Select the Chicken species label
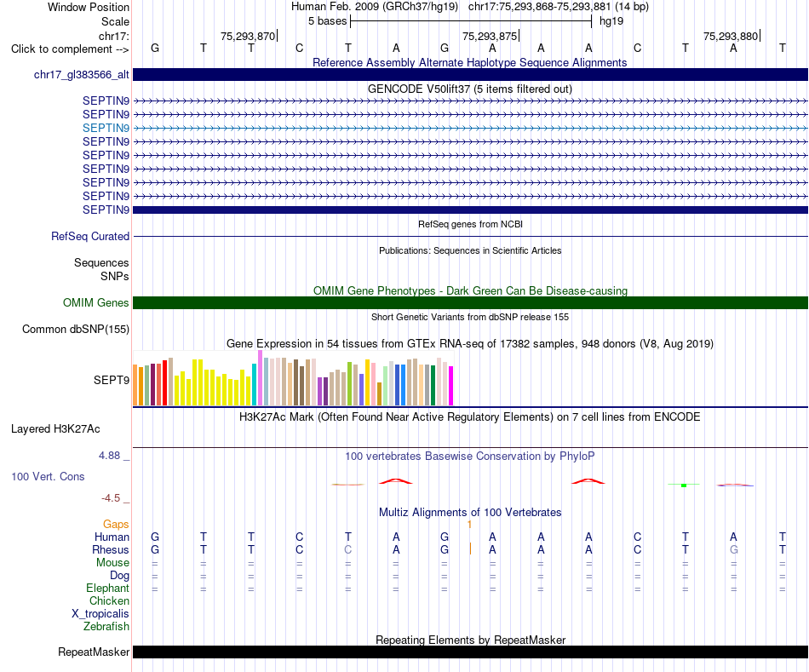This screenshot has width=809, height=672. [x=109, y=600]
